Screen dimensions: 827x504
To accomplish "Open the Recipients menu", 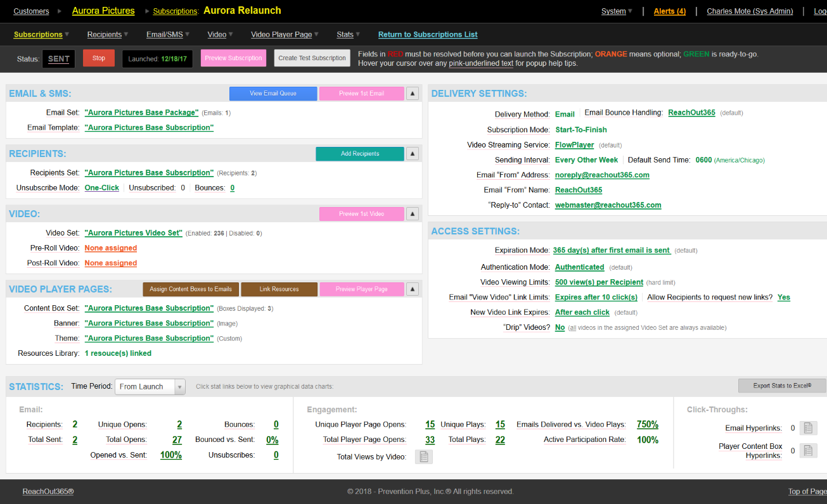I will click(x=108, y=35).
